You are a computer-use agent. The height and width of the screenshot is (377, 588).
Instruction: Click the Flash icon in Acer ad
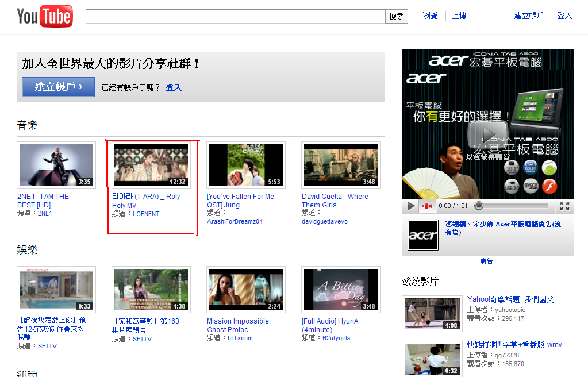pyautogui.click(x=549, y=186)
